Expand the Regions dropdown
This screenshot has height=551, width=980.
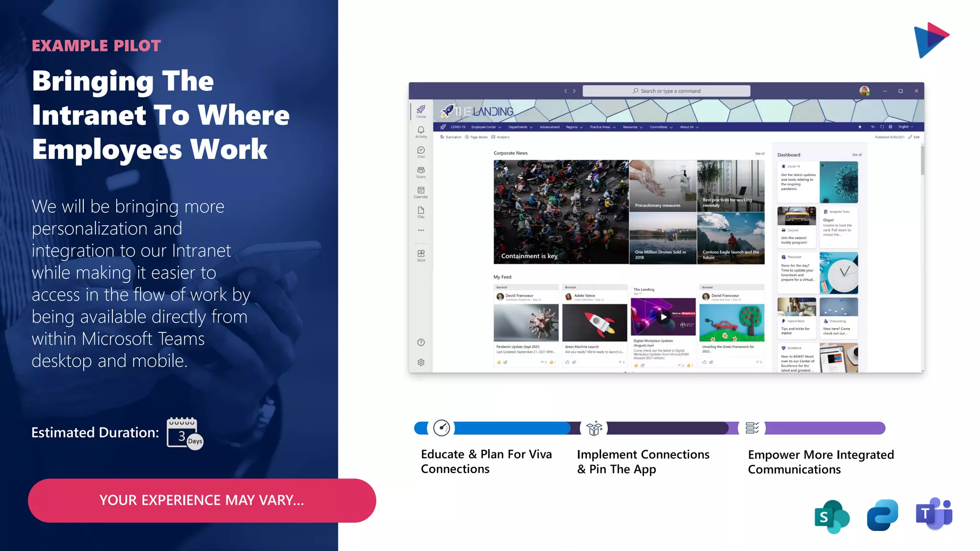click(574, 127)
